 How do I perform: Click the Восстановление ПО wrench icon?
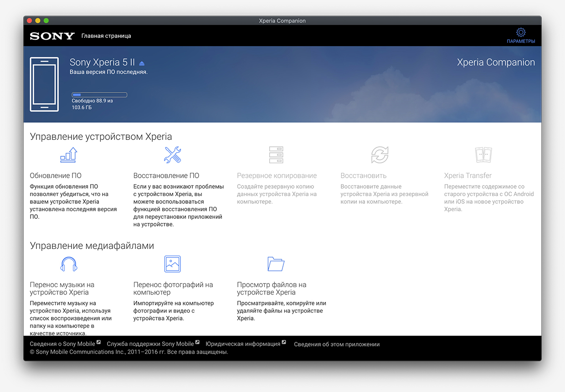coord(173,155)
